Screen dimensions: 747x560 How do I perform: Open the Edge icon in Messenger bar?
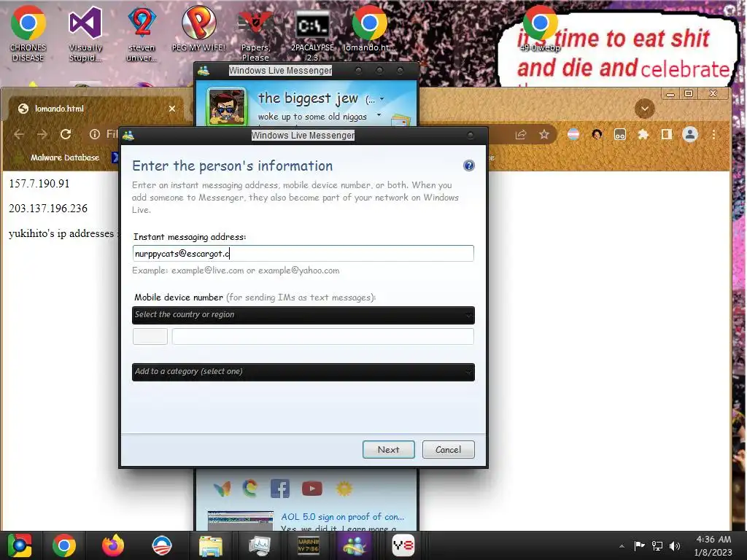click(251, 489)
